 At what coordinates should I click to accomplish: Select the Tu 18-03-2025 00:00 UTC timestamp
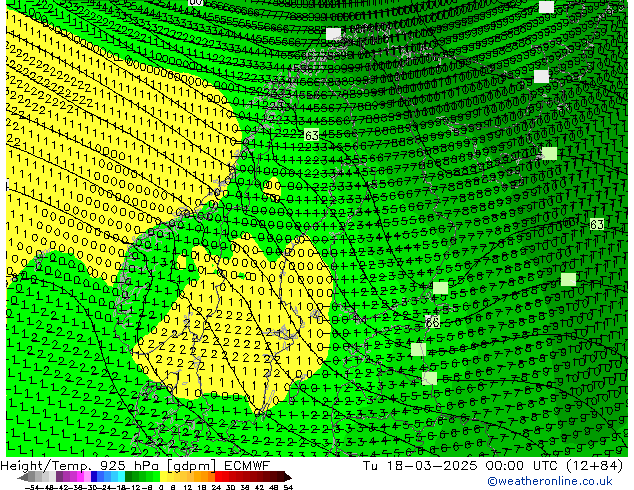pyautogui.click(x=493, y=466)
